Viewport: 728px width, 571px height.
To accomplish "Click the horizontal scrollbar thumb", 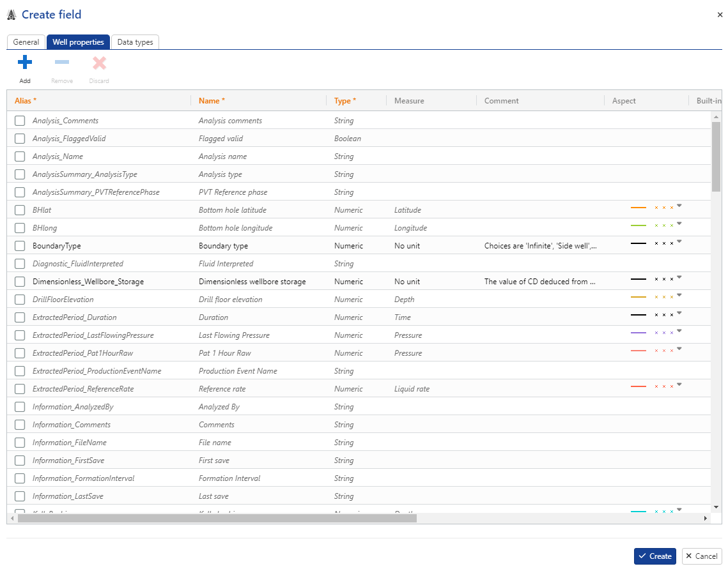I will 217,518.
